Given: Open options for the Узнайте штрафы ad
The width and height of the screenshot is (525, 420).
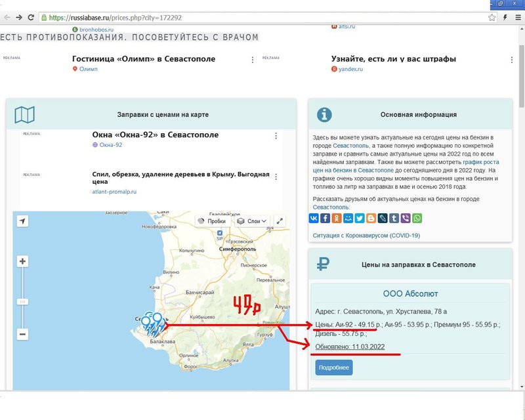Looking at the screenshot, I should [x=512, y=60].
